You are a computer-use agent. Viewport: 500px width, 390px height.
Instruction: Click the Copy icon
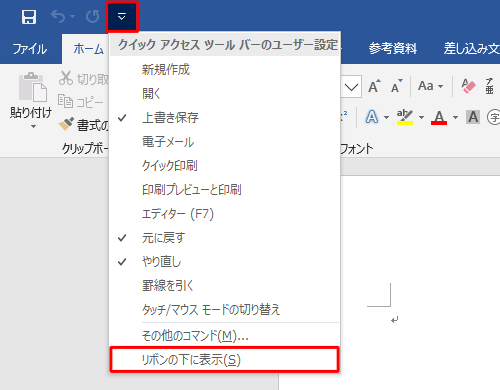(66, 101)
